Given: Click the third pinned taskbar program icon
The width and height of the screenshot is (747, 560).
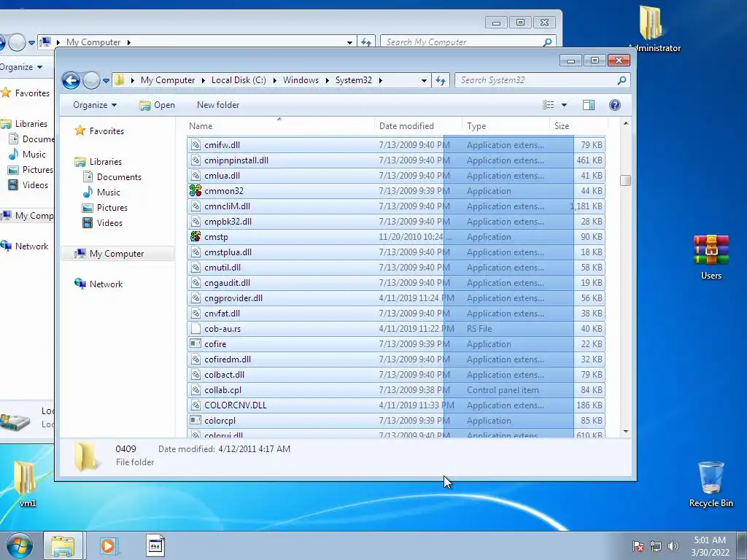Looking at the screenshot, I should pyautogui.click(x=155, y=546).
